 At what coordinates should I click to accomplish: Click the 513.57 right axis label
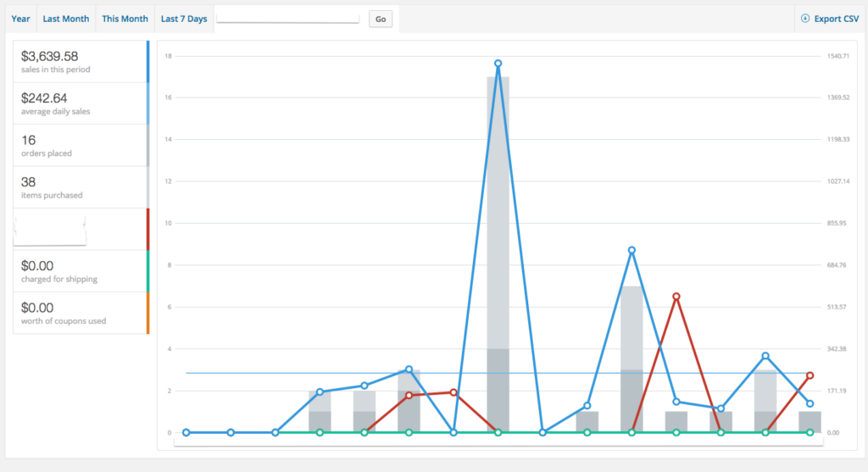click(837, 307)
